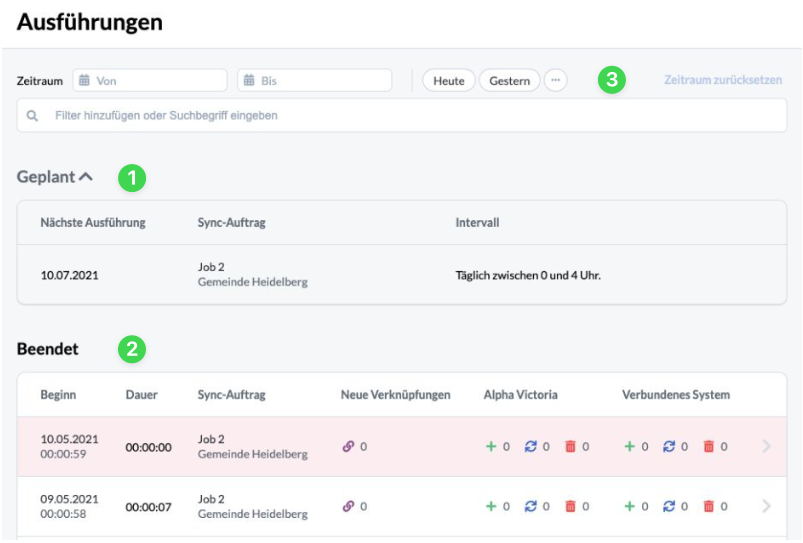Click the calendar icon in Von field
This screenshot has width=803, height=543.
click(x=84, y=80)
